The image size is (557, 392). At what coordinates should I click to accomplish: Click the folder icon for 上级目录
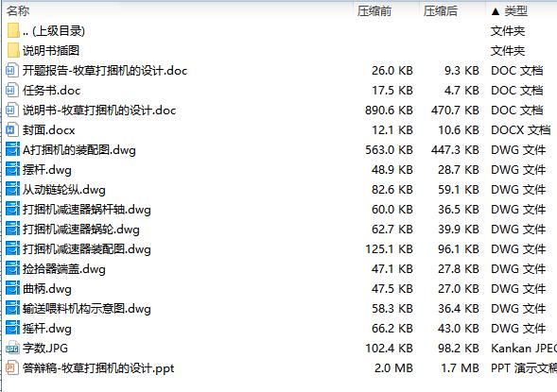(x=13, y=30)
